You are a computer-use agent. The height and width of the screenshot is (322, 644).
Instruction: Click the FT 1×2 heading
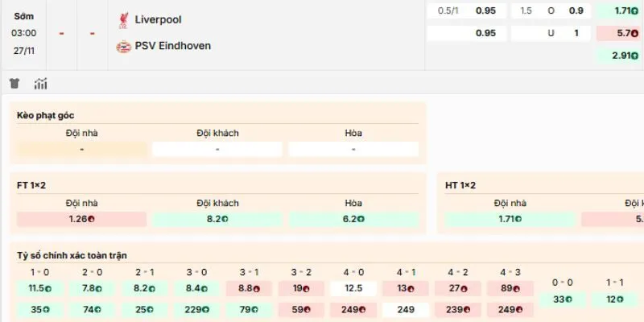[x=31, y=186]
